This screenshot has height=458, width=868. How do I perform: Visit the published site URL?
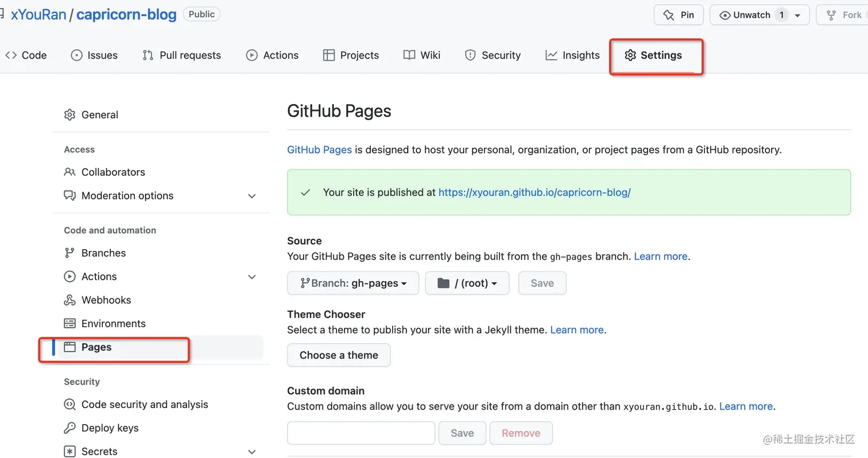[534, 193]
